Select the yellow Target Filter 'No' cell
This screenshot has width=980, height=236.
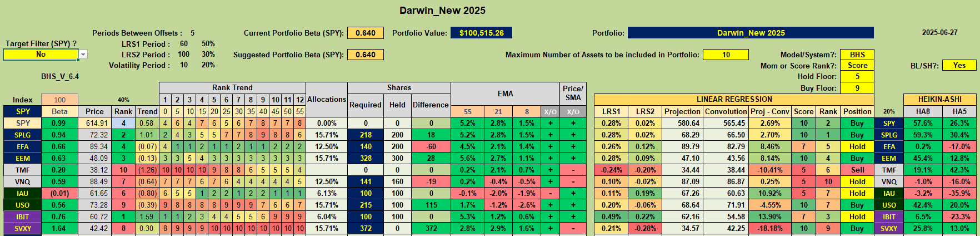[41, 55]
